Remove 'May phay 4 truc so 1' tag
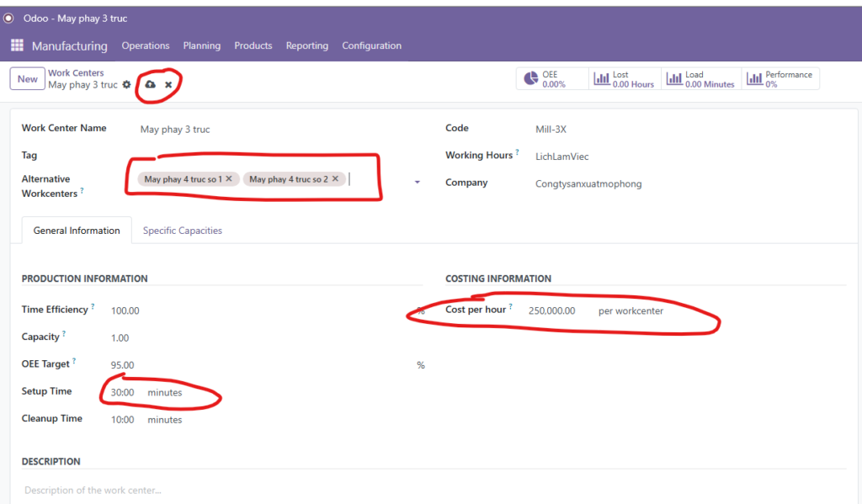The image size is (862, 504). 229,179
